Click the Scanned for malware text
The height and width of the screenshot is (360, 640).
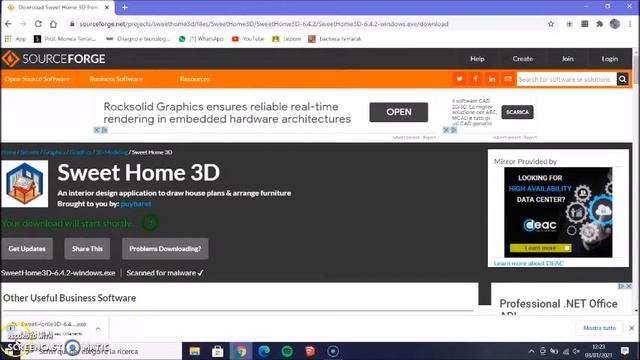165,273
